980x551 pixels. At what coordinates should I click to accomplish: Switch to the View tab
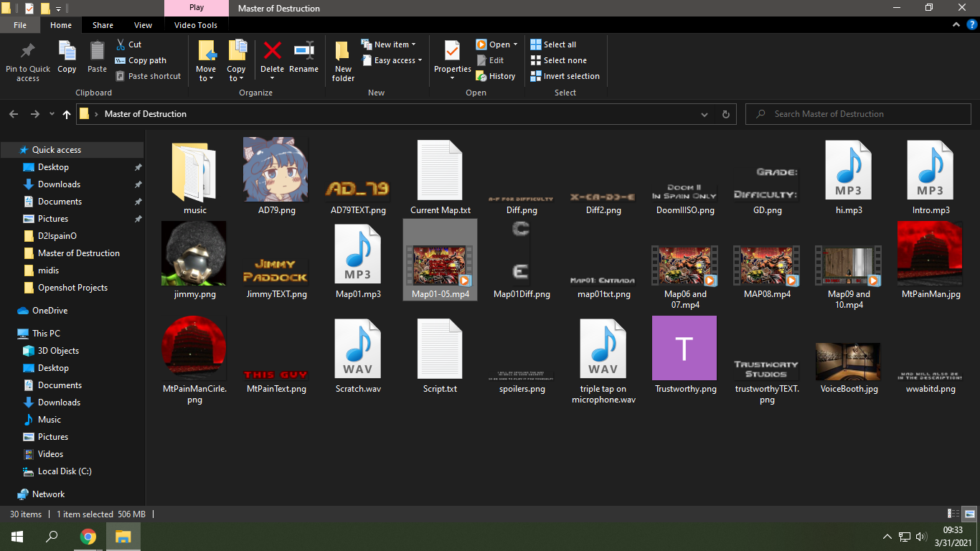143,25
